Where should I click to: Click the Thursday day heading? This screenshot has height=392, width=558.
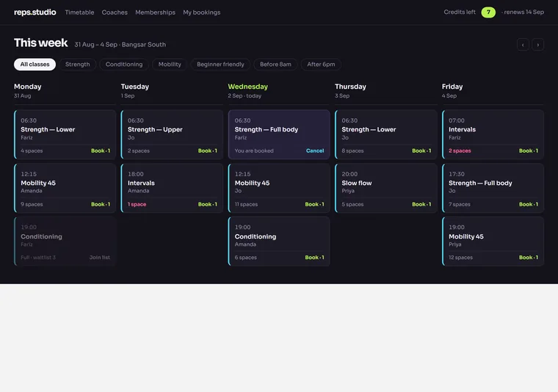[350, 87]
